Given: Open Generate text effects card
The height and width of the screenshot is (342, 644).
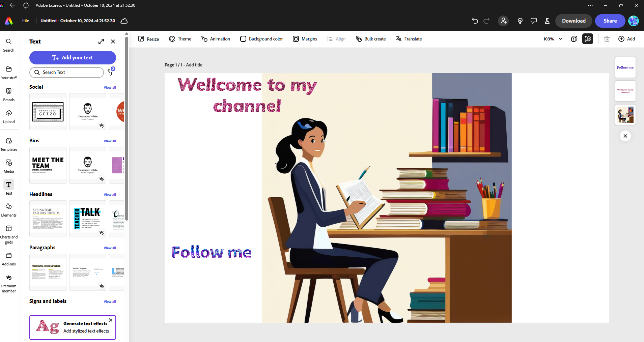Looking at the screenshot, I should (73, 327).
